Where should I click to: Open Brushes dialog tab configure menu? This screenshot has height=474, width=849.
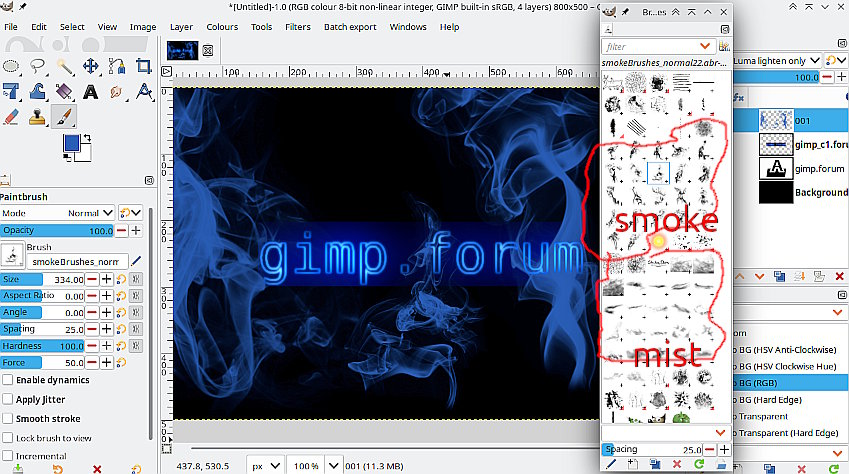(x=725, y=29)
